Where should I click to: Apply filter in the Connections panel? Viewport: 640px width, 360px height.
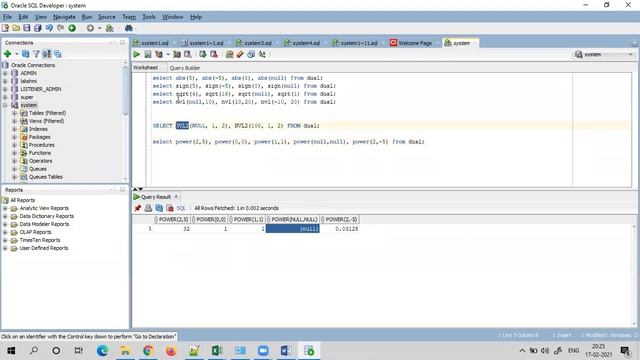tap(36, 54)
